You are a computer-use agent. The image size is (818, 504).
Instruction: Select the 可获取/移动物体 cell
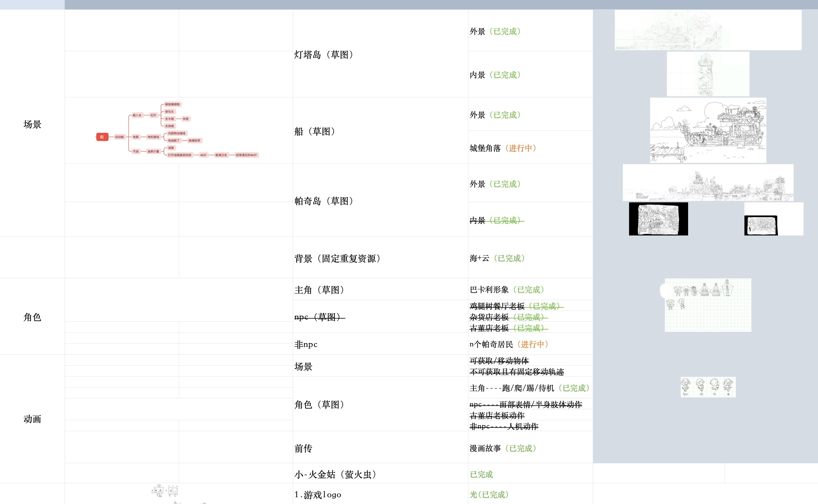click(x=531, y=360)
